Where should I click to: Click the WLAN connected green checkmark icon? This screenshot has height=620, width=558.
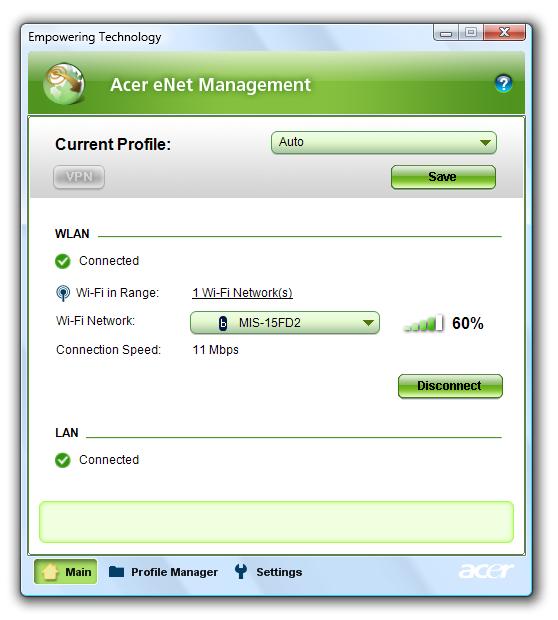pyautogui.click(x=62, y=261)
